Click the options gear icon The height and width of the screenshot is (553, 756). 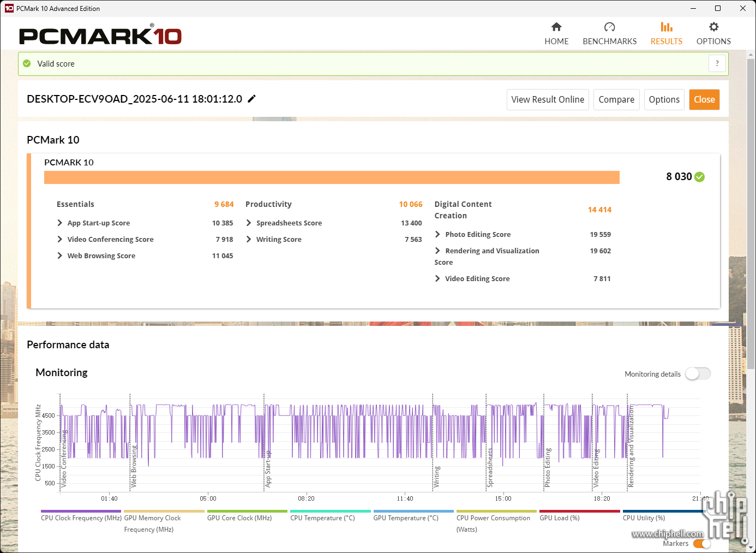pos(713,27)
